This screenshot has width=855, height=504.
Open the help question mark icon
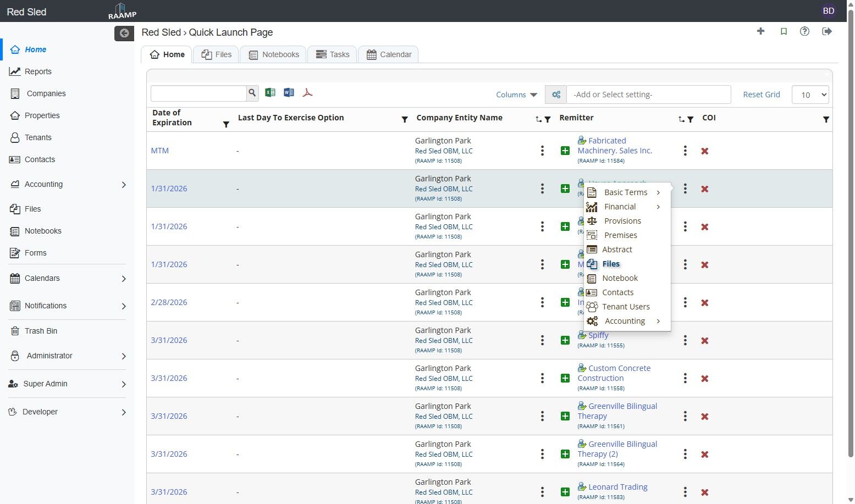pos(804,31)
